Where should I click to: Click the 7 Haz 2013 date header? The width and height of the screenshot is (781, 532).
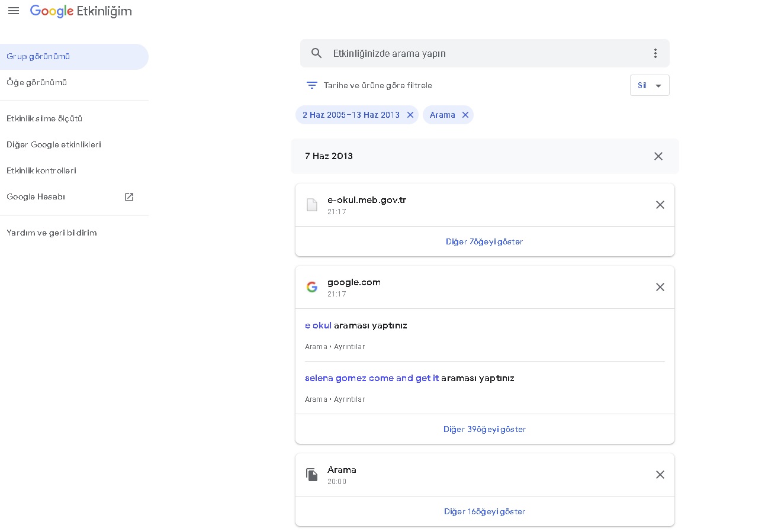pyautogui.click(x=329, y=156)
